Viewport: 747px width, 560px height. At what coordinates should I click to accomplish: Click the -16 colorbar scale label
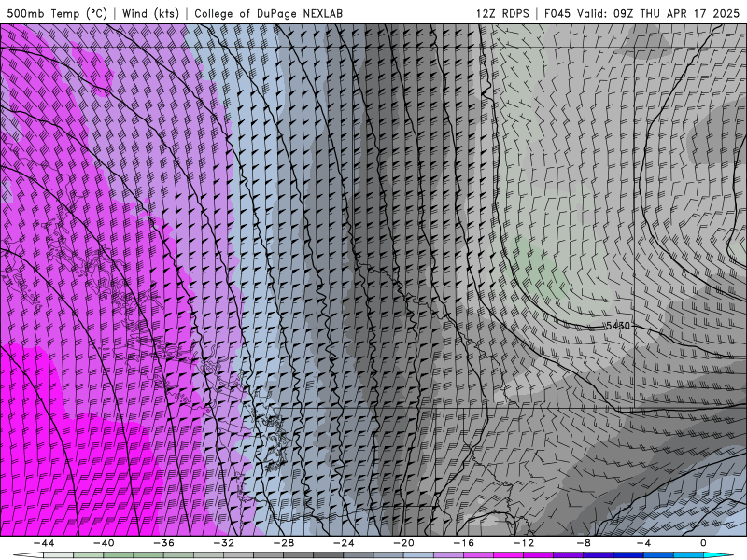(x=464, y=543)
